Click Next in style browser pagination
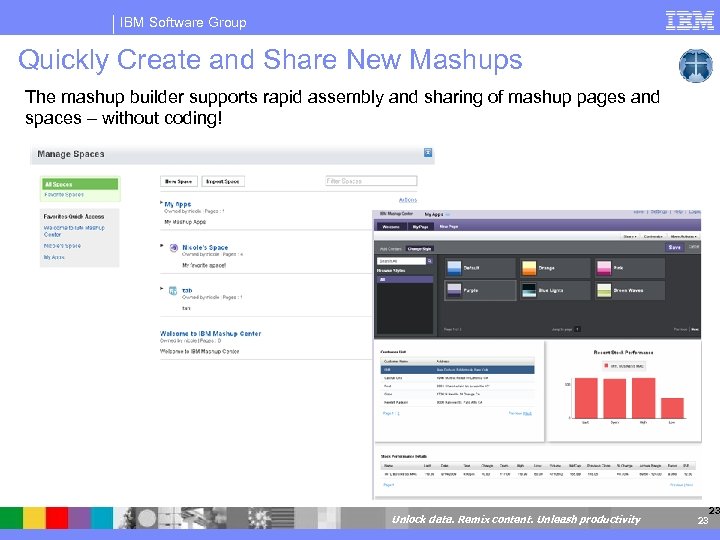Image resolution: width=720 pixels, height=540 pixels. 695,329
